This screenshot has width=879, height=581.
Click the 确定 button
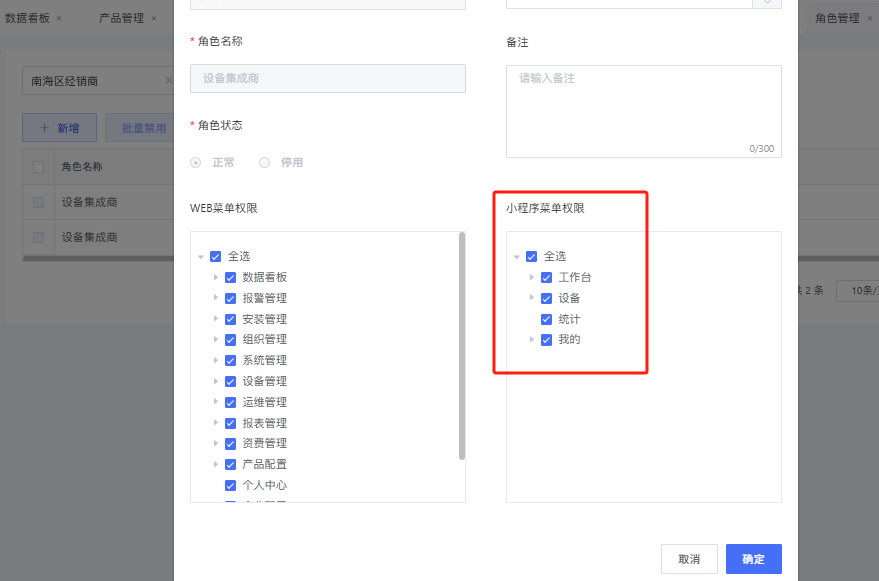point(753,559)
